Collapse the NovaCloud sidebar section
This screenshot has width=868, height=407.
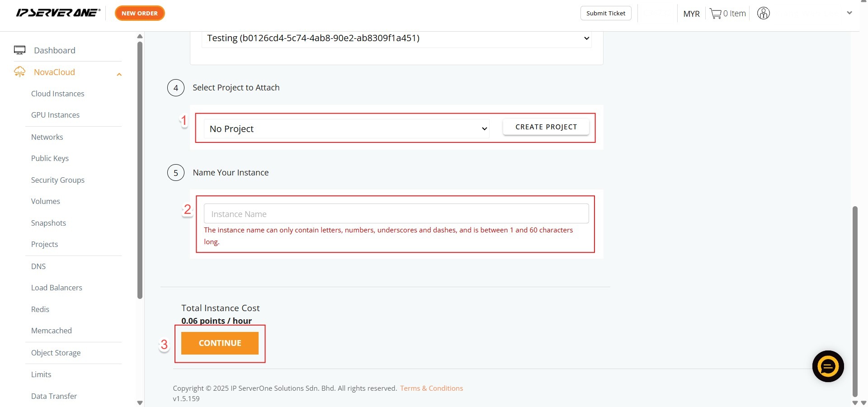pyautogui.click(x=119, y=74)
